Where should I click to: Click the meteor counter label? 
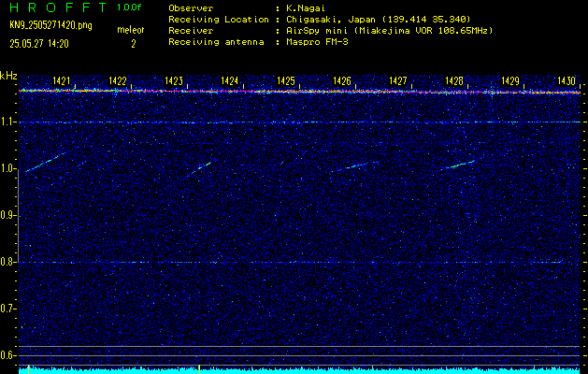(x=131, y=30)
